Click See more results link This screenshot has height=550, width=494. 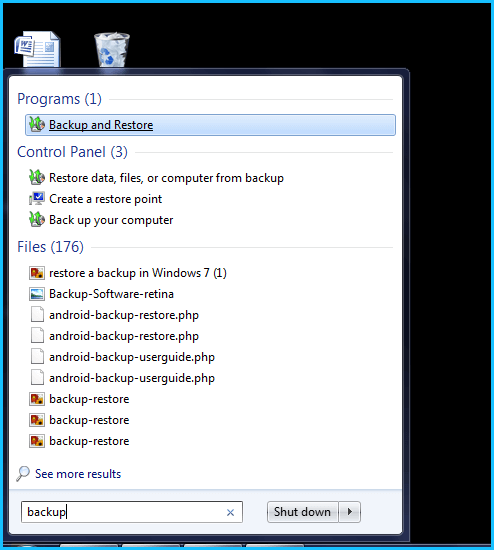click(78, 474)
